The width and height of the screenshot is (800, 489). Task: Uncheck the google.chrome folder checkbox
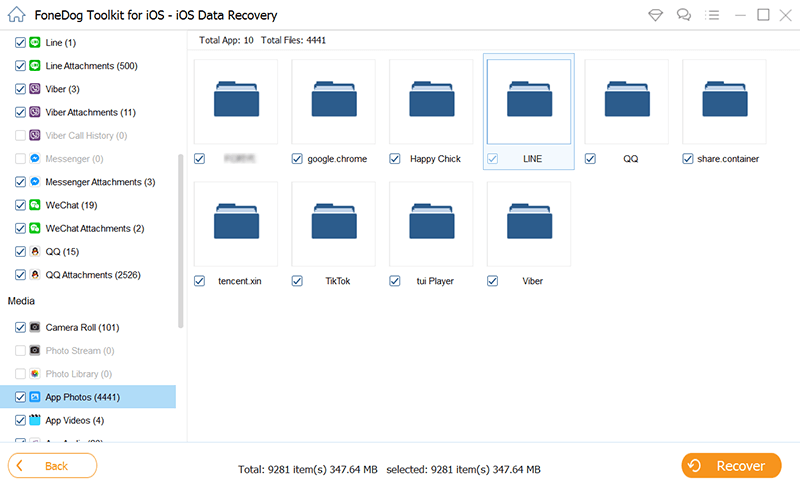point(297,159)
